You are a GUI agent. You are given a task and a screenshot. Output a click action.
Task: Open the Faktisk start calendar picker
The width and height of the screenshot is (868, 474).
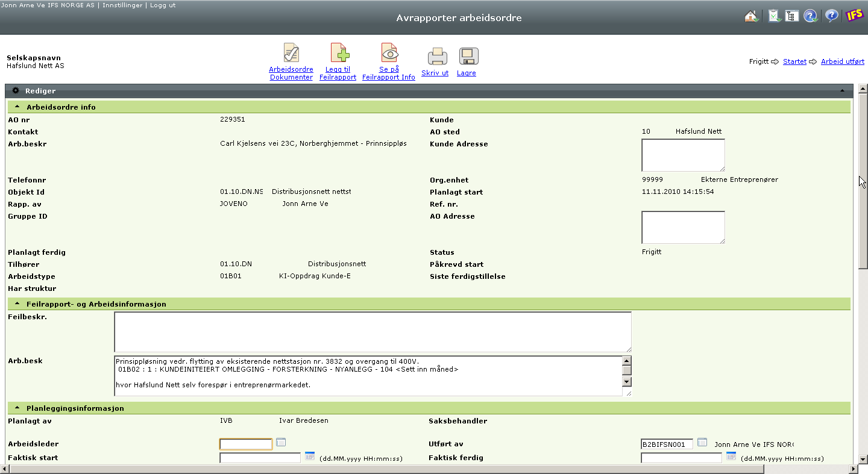310,456
